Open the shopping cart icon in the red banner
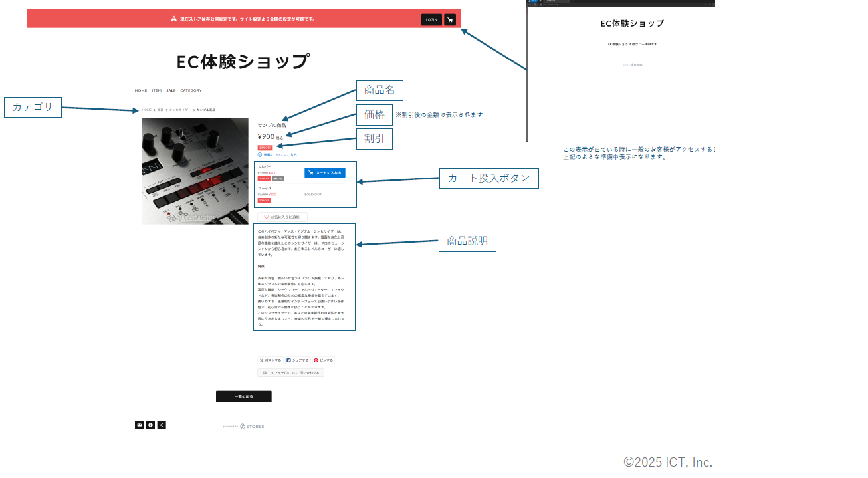Screen dimensions: 868x478 [x=450, y=19]
